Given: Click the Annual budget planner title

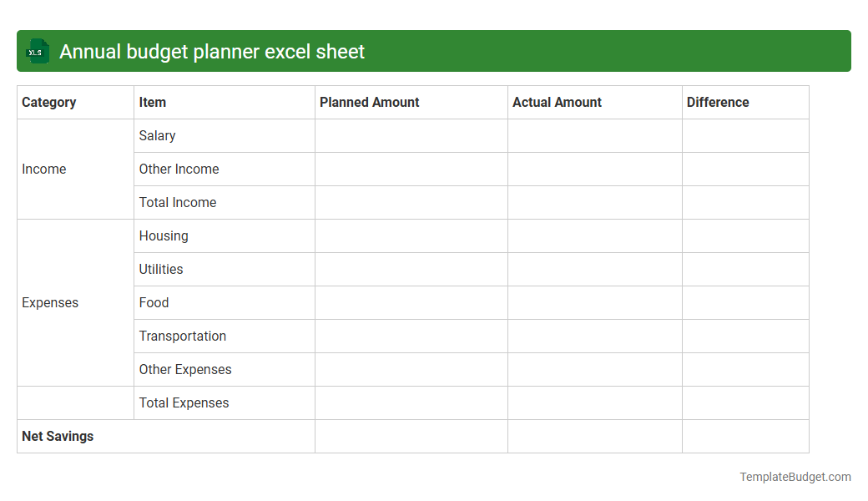Looking at the screenshot, I should (208, 51).
